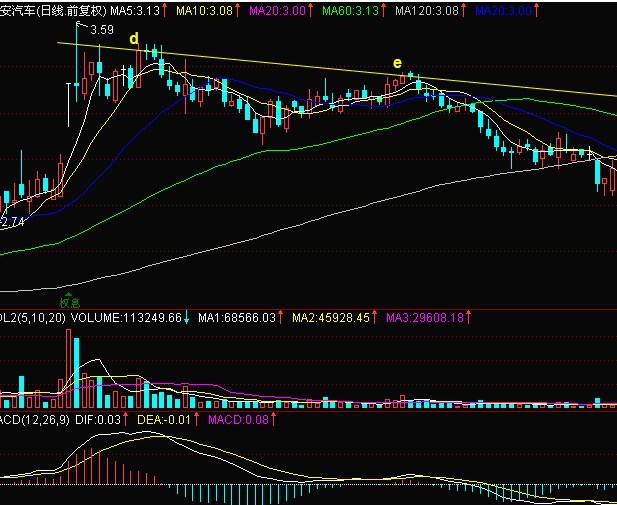Click the MACD(12,26,9) indicator name

click(35, 420)
